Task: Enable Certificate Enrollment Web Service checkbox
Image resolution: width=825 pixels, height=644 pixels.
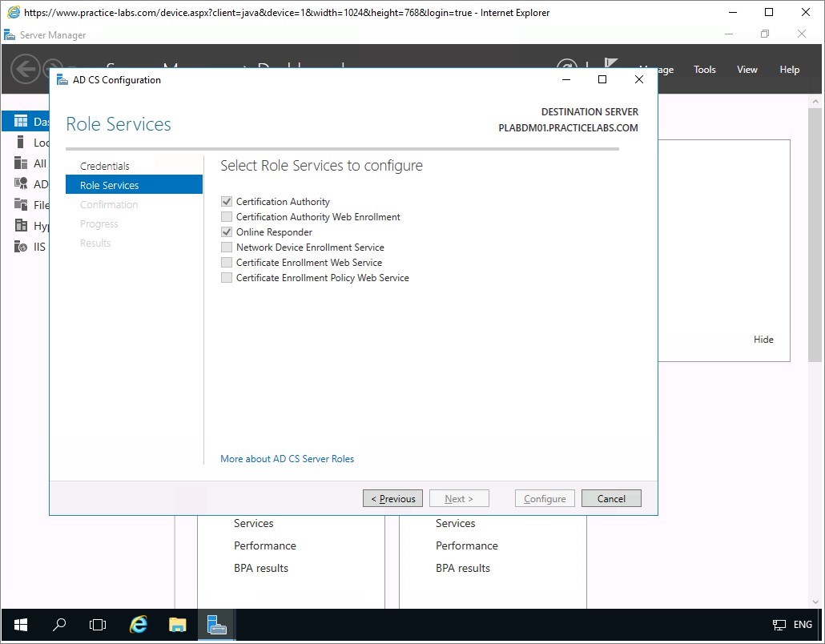Action: pyautogui.click(x=227, y=263)
